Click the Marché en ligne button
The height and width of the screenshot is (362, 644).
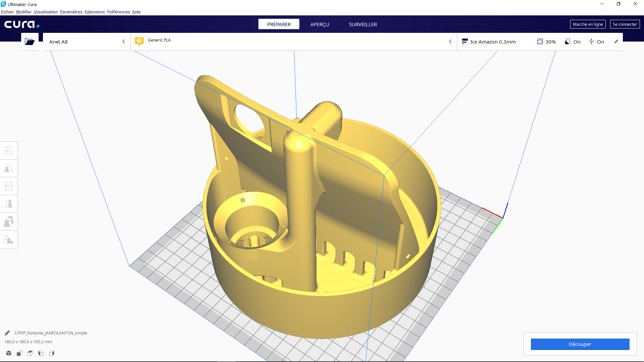588,24
